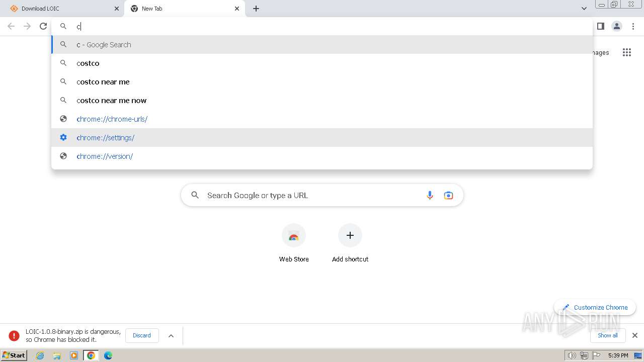The height and width of the screenshot is (362, 644).
Task: Select 'c - Google Search' suggestion
Action: [322, 45]
